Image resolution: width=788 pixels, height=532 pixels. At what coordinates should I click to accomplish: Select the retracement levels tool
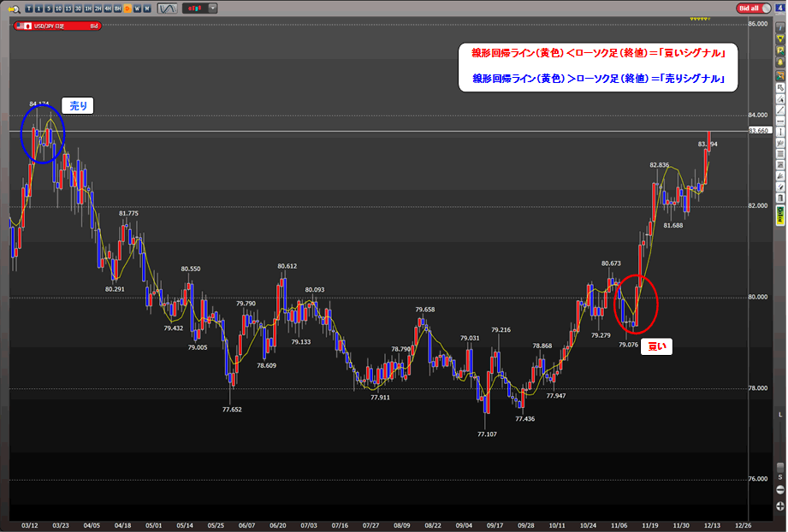781,166
